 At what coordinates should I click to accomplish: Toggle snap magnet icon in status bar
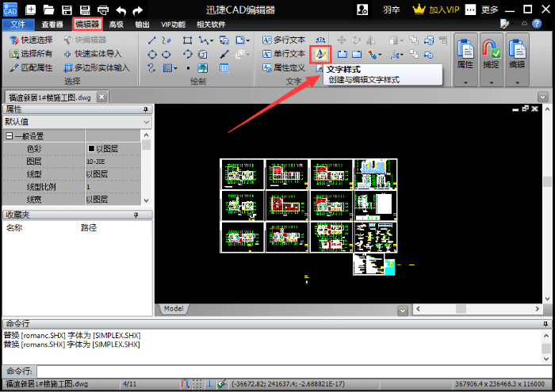185,384
